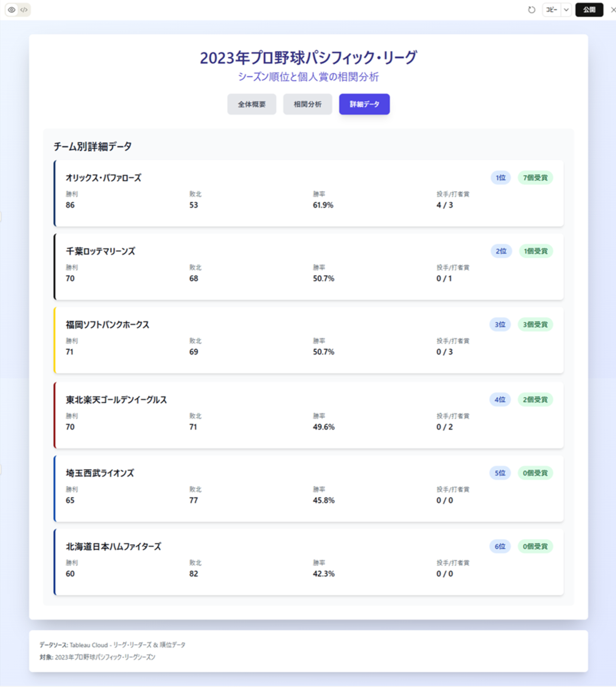Switch to the 全体概要 tab
Viewport: 616px width, 687px height.
(251, 104)
